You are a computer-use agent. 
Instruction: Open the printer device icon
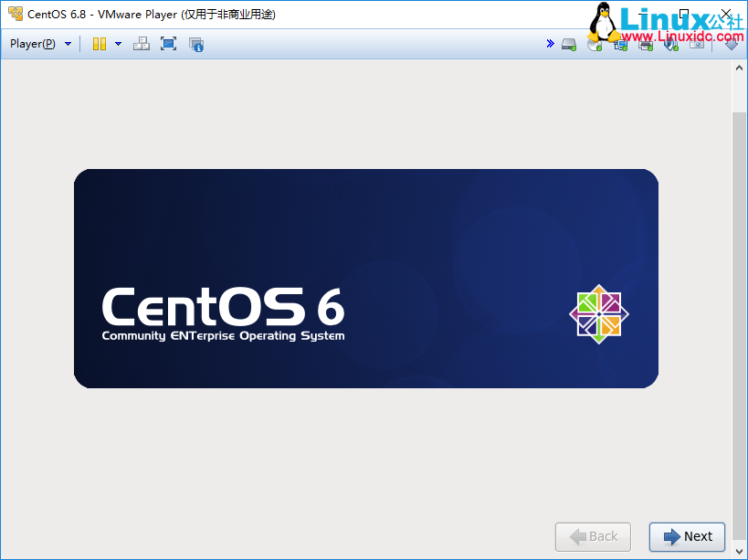[x=646, y=45]
